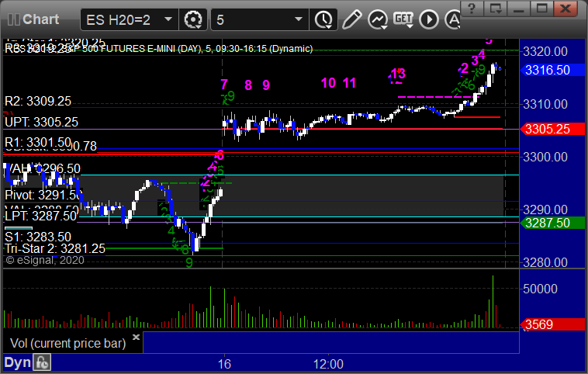Viewport: 588px width, 374px height.
Task: Maximize the chart window
Action: click(541, 9)
